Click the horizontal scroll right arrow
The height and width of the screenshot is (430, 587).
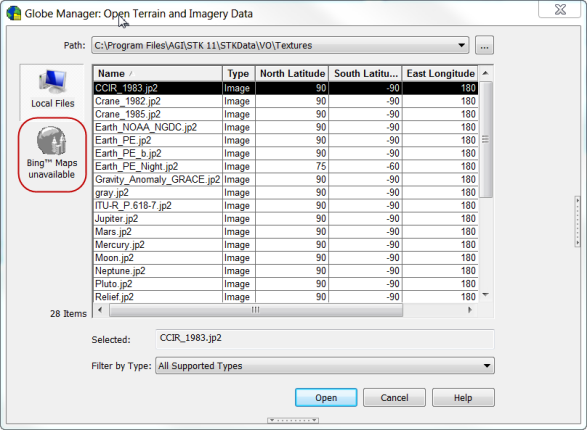coord(470,310)
